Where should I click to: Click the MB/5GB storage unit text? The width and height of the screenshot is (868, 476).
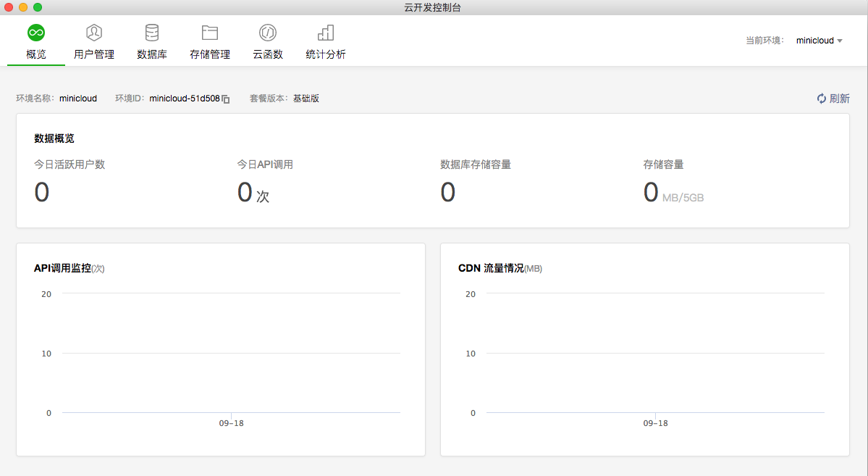[x=683, y=198]
